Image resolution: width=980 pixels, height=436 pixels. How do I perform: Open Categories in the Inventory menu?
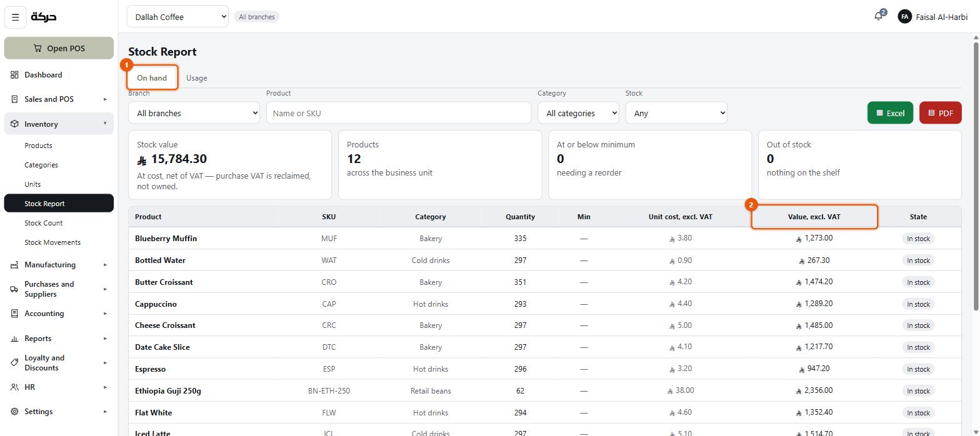tap(59, 165)
